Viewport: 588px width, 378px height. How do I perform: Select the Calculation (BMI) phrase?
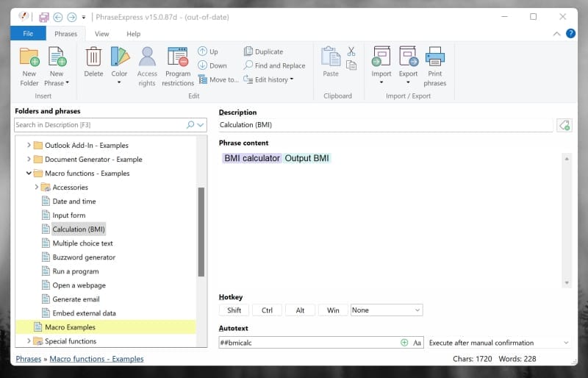point(79,229)
